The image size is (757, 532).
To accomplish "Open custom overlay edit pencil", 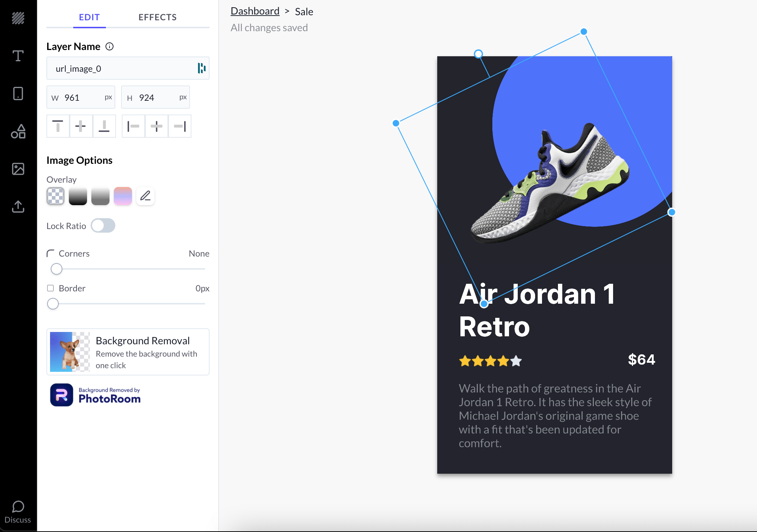I will pyautogui.click(x=145, y=196).
